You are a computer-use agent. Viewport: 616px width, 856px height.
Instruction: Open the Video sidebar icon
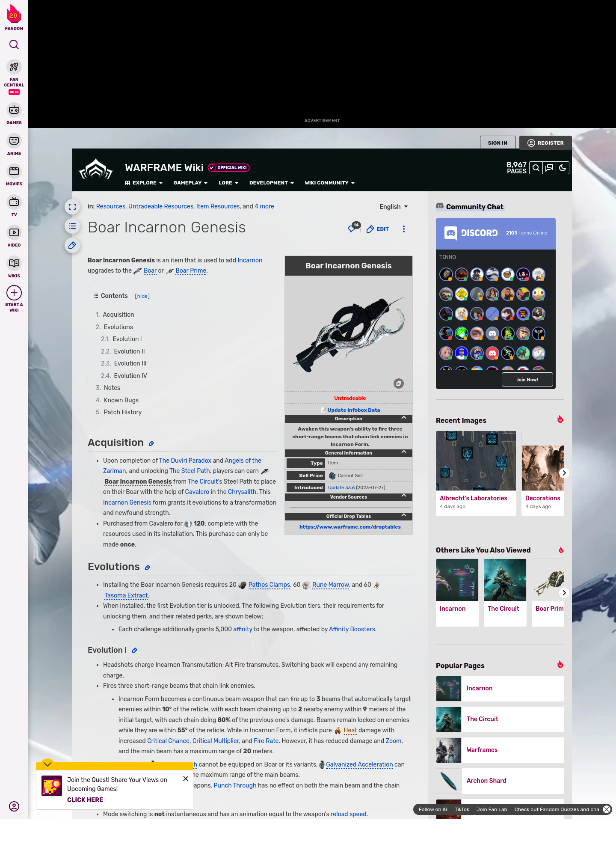14,232
